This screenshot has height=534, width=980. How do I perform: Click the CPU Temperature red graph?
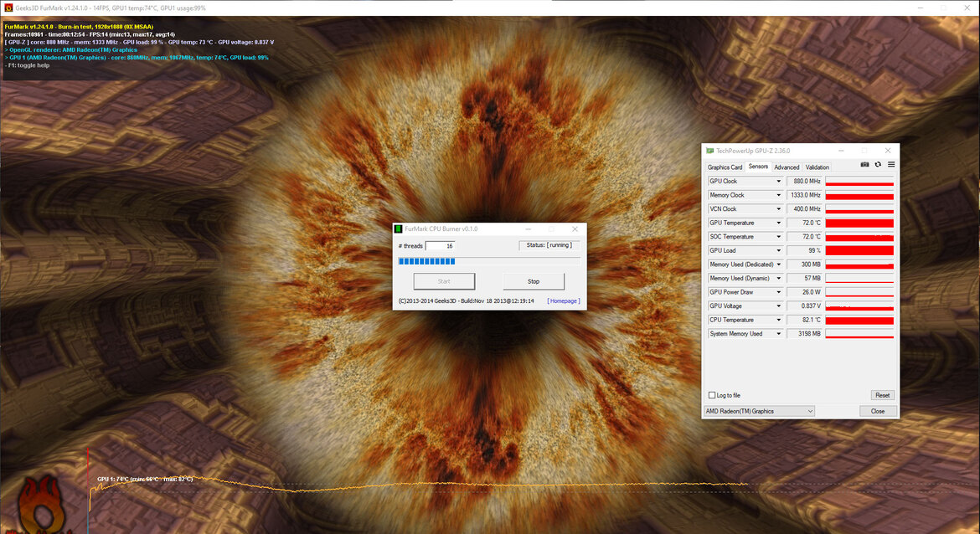859,320
